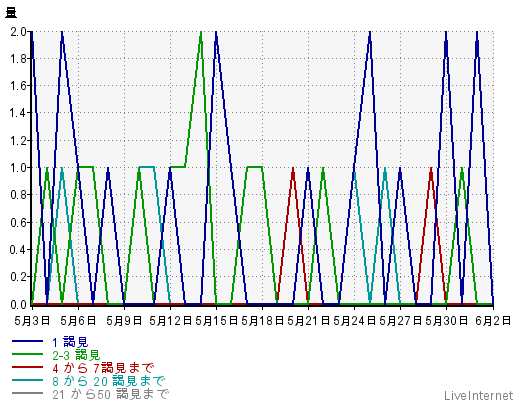
Task: Click the 量 axis title
Action: 11,13
